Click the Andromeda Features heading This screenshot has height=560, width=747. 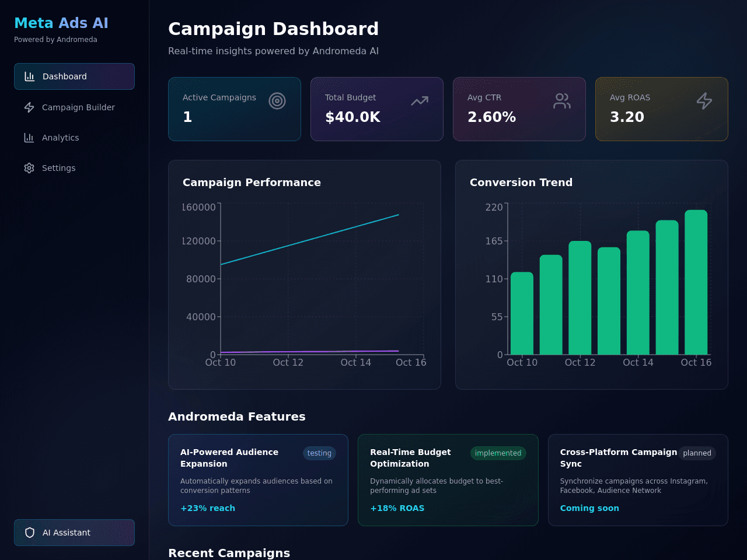[237, 416]
